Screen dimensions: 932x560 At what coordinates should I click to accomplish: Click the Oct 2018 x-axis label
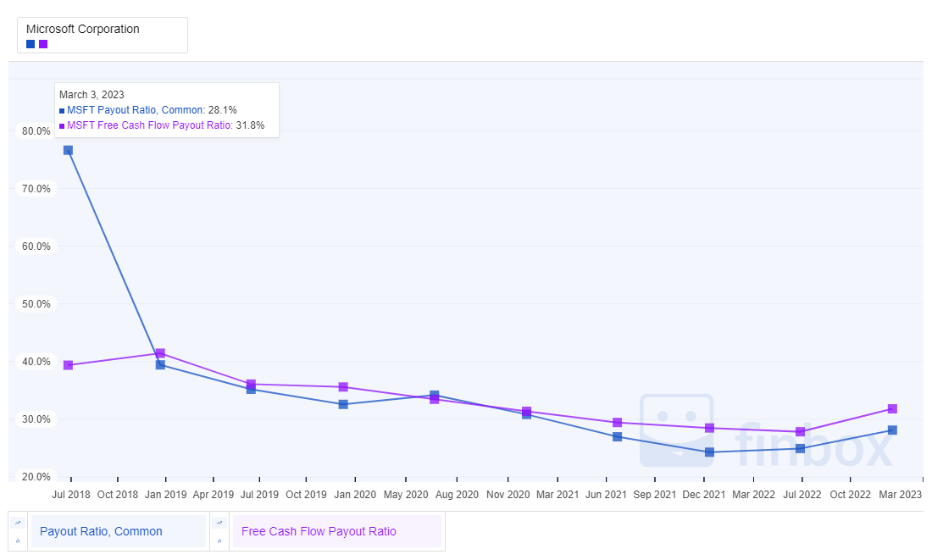(118, 495)
